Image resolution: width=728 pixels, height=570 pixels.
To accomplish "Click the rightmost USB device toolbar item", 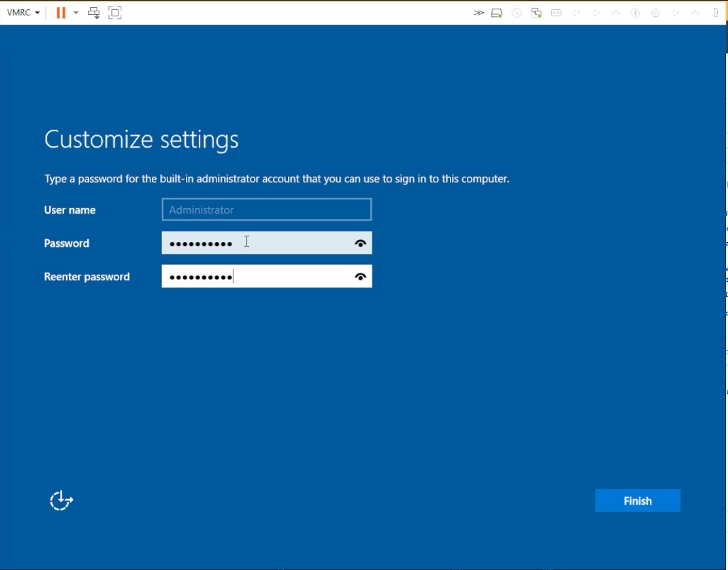I will coord(715,12).
